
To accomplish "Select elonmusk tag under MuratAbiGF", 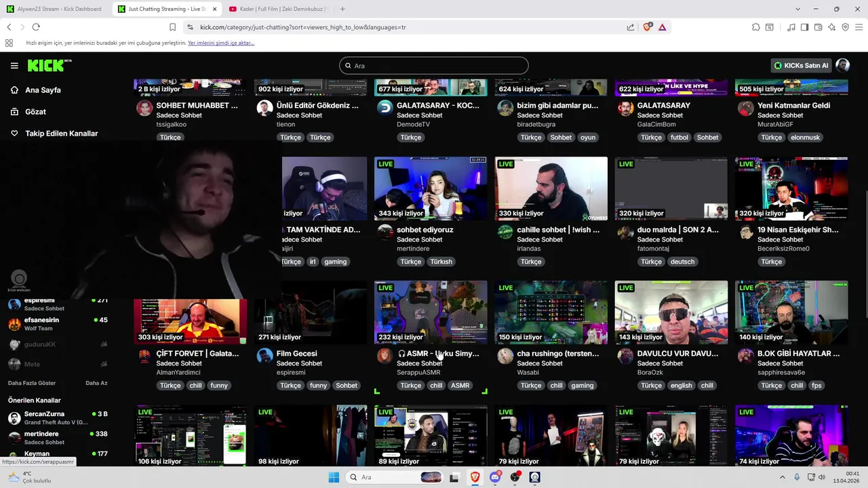I will click(x=805, y=138).
